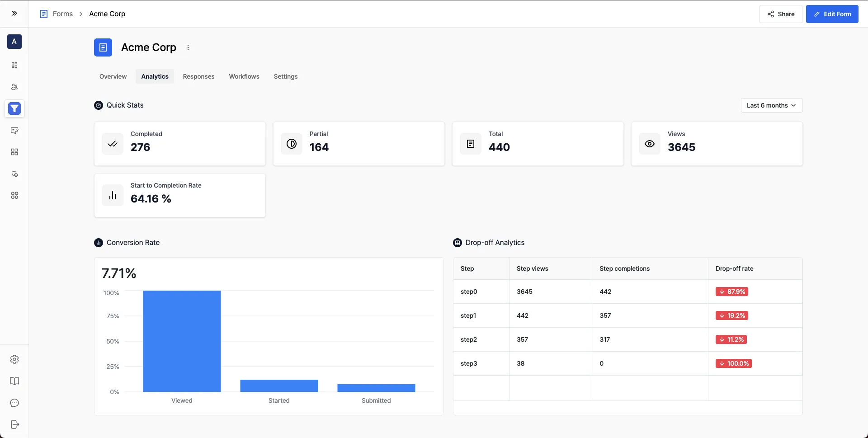This screenshot has width=868, height=438.
Task: Click the Share button
Action: [x=781, y=14]
